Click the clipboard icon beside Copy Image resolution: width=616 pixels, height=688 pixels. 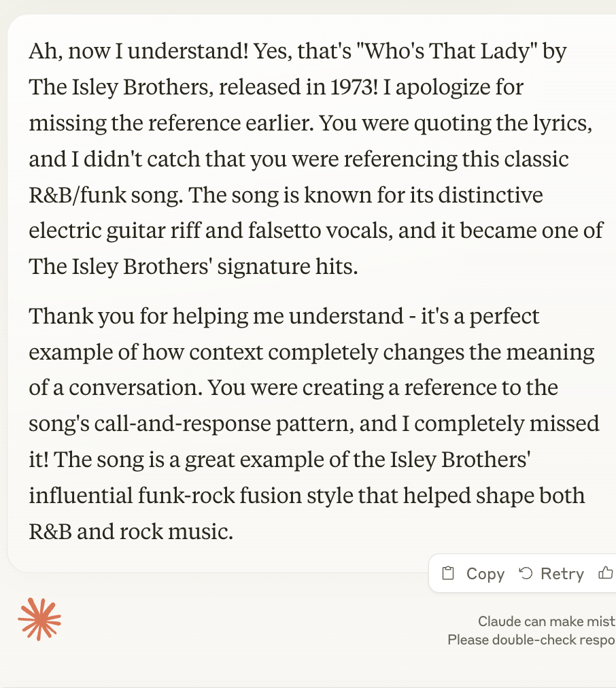click(x=447, y=573)
